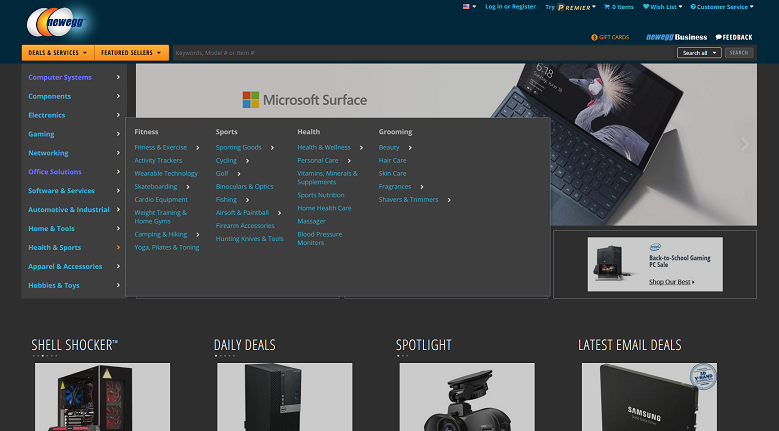Expand Health & Wellness arrow
The height and width of the screenshot is (431, 779).
point(361,147)
